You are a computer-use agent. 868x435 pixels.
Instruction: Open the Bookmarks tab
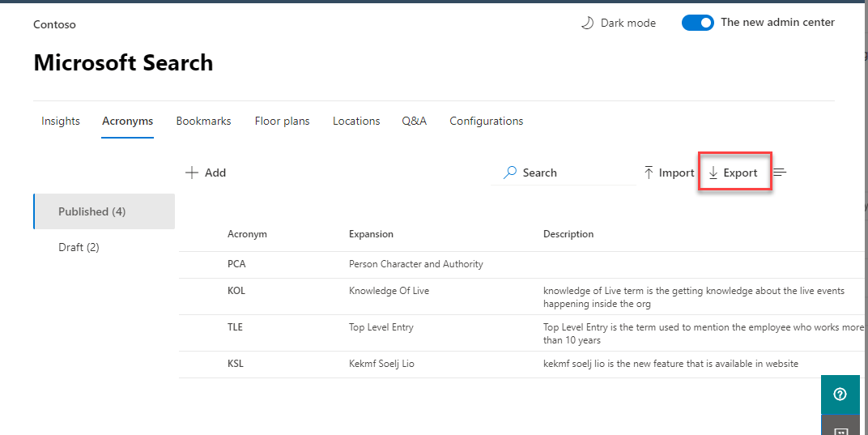[203, 121]
